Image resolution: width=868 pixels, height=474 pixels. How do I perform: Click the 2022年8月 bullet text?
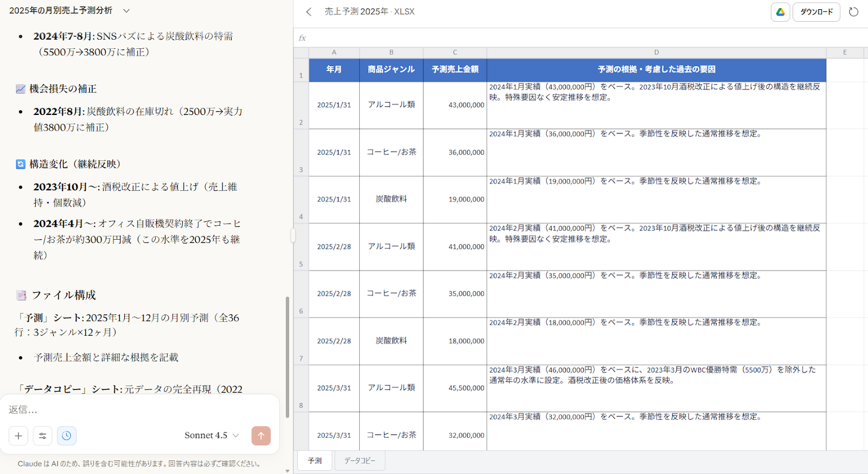point(138,119)
